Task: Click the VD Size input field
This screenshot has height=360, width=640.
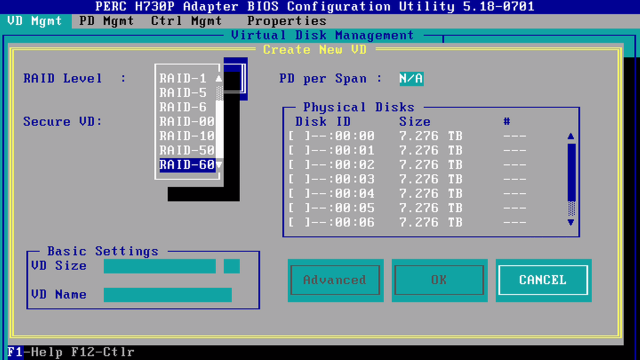Action: (x=160, y=266)
